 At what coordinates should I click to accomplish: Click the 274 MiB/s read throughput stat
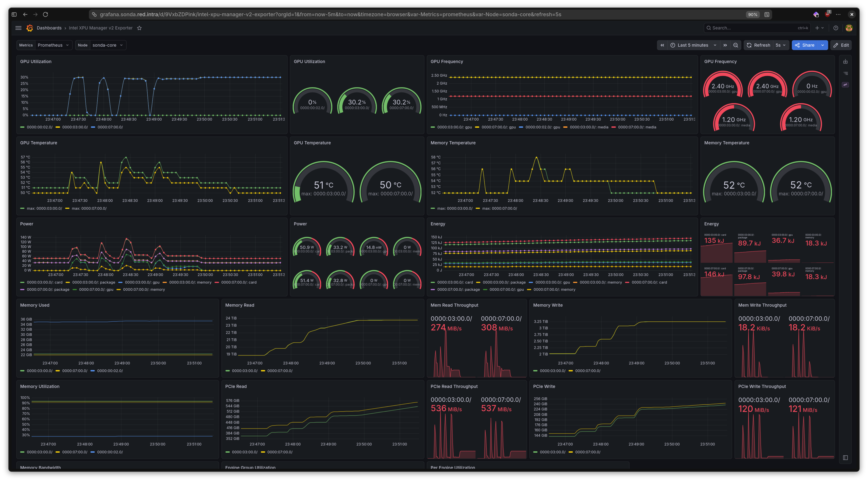coord(446,327)
